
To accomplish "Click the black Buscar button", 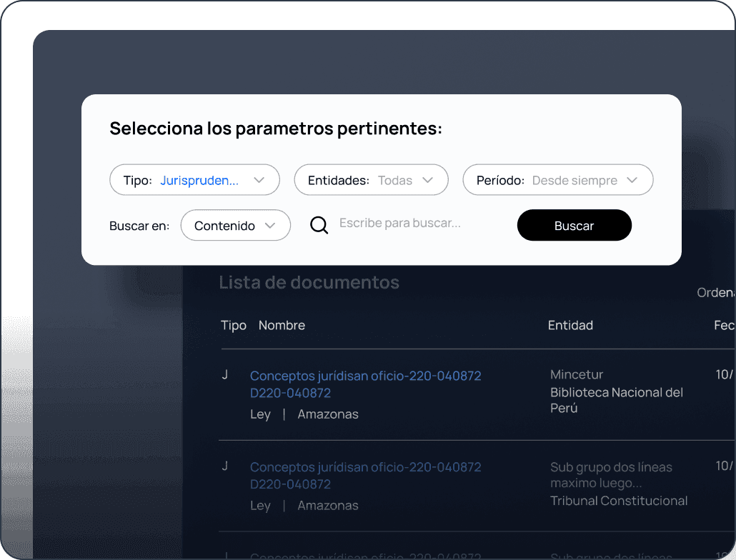I will coord(574,225).
